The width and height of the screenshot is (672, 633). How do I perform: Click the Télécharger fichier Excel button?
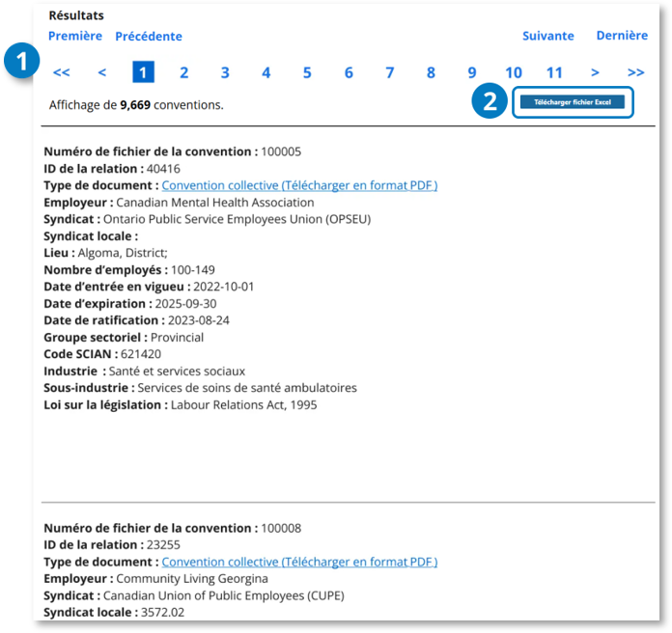point(573,102)
